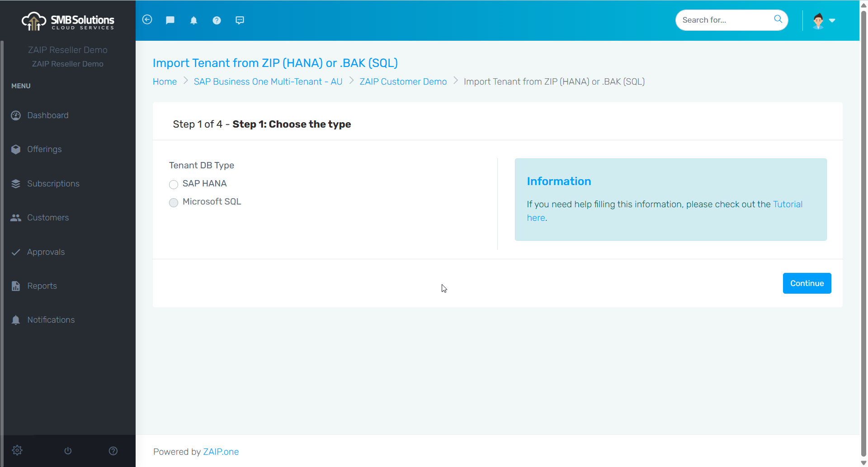Open the Tutorial here link
The height and width of the screenshot is (467, 868).
click(788, 204)
